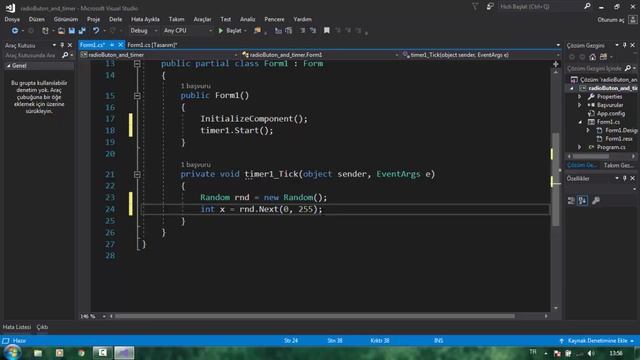Click the navigate backward toolbar icon
This screenshot has width=640, height=360.
pyautogui.click(x=15, y=31)
